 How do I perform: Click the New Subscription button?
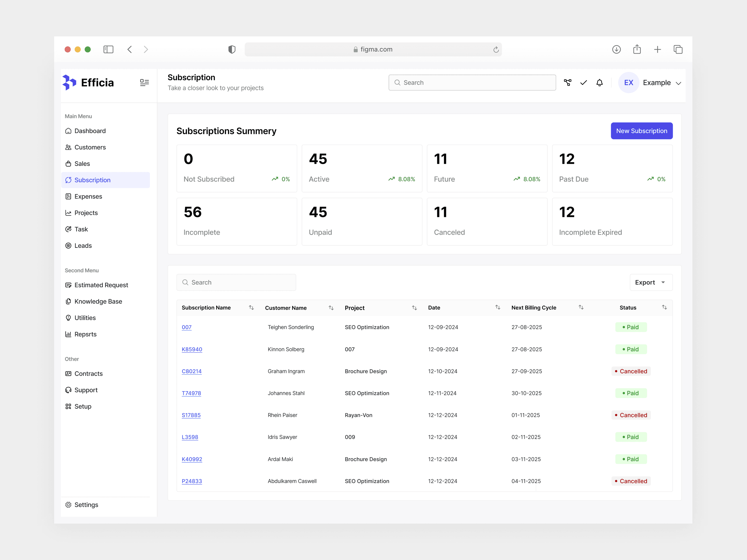[641, 131]
